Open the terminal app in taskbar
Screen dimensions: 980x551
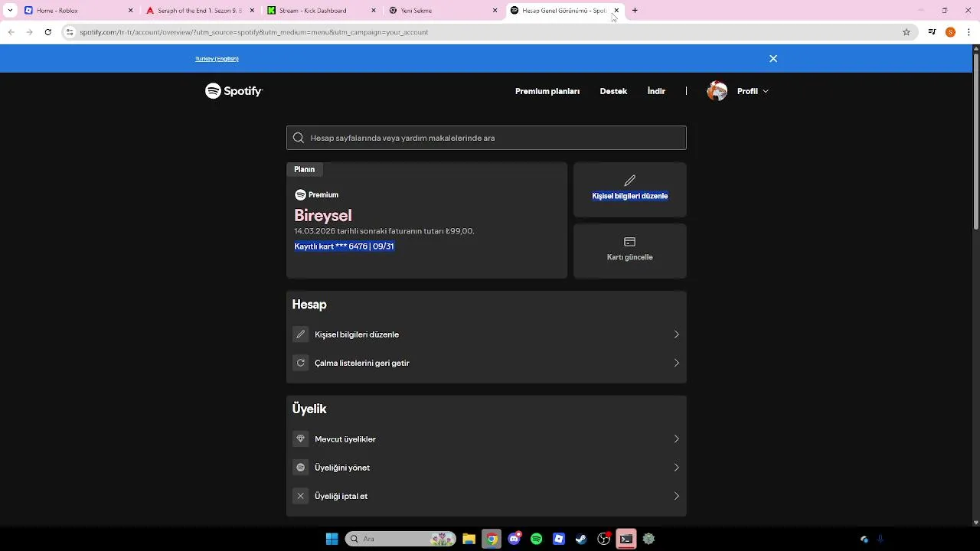pos(626,539)
